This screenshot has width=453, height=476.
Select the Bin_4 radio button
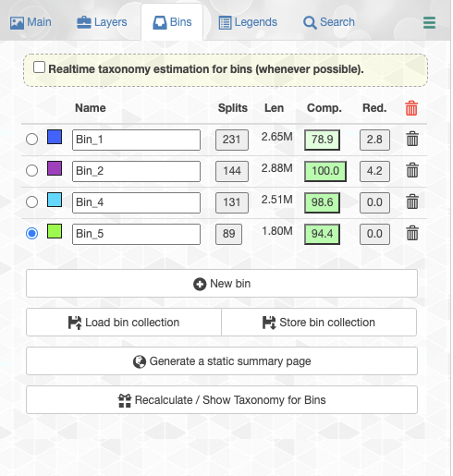point(31,202)
